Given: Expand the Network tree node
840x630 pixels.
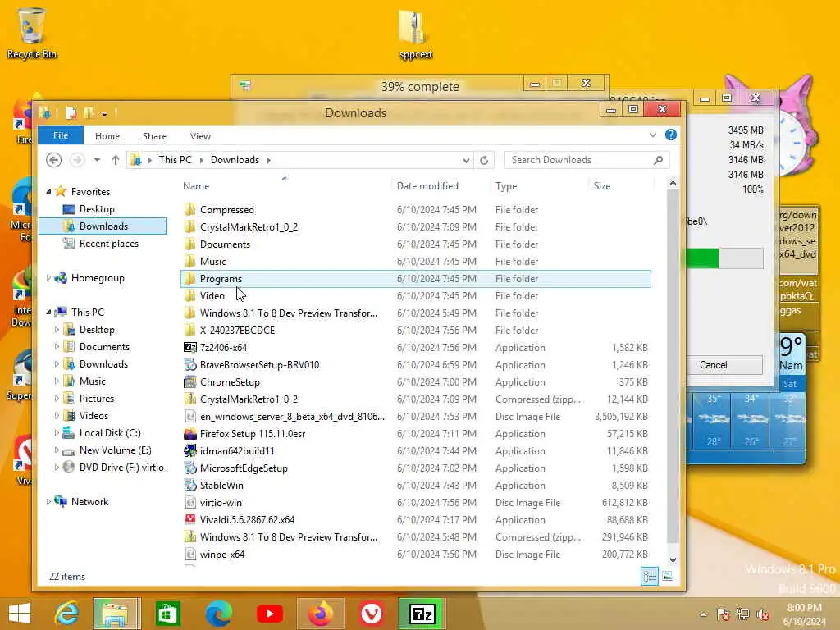Looking at the screenshot, I should click(48, 501).
